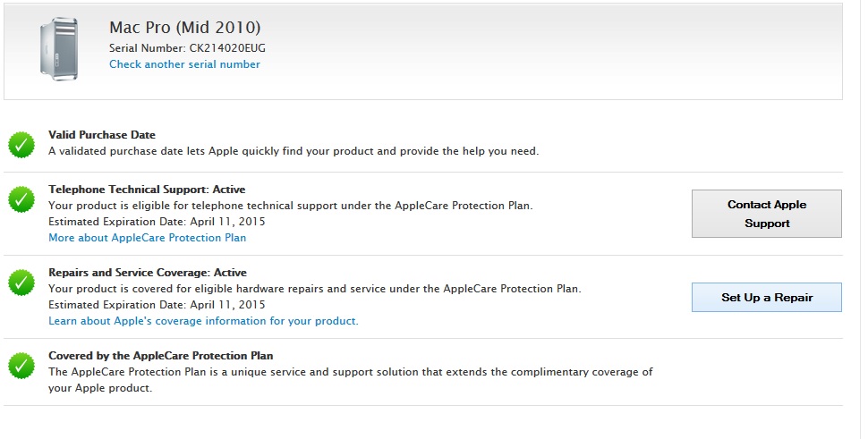Click the Repairs and Service Coverage: Active heading
The image size is (868, 439).
tap(148, 273)
